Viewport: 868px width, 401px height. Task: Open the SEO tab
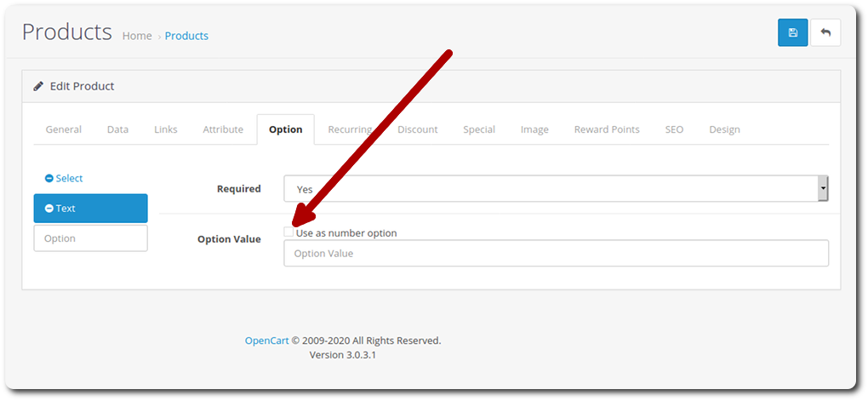coord(674,129)
